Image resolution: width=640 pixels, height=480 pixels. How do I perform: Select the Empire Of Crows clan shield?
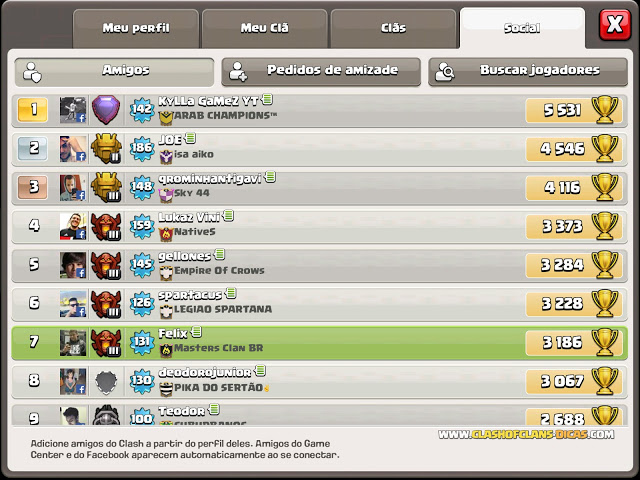pyautogui.click(x=166, y=272)
